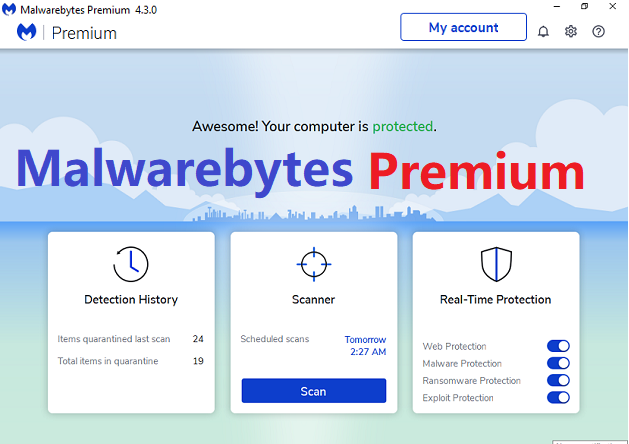The image size is (629, 444).
Task: Disable the Malware Protection switch
Action: (558, 363)
